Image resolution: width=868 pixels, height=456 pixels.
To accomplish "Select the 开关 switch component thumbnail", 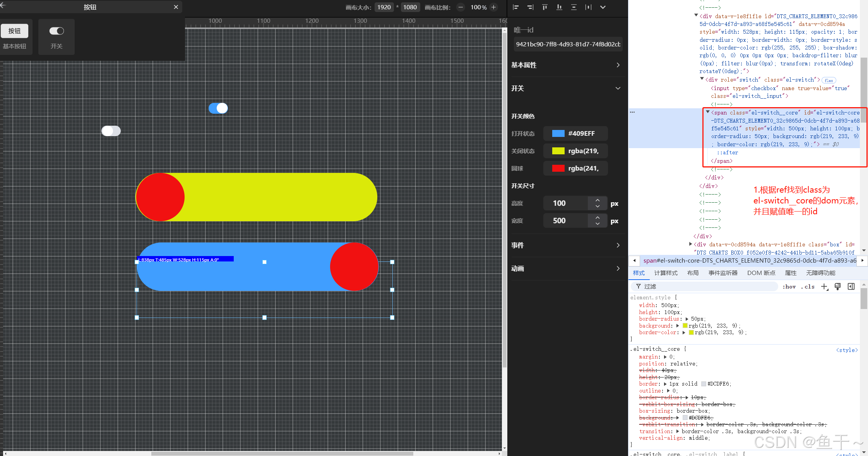I will point(56,36).
